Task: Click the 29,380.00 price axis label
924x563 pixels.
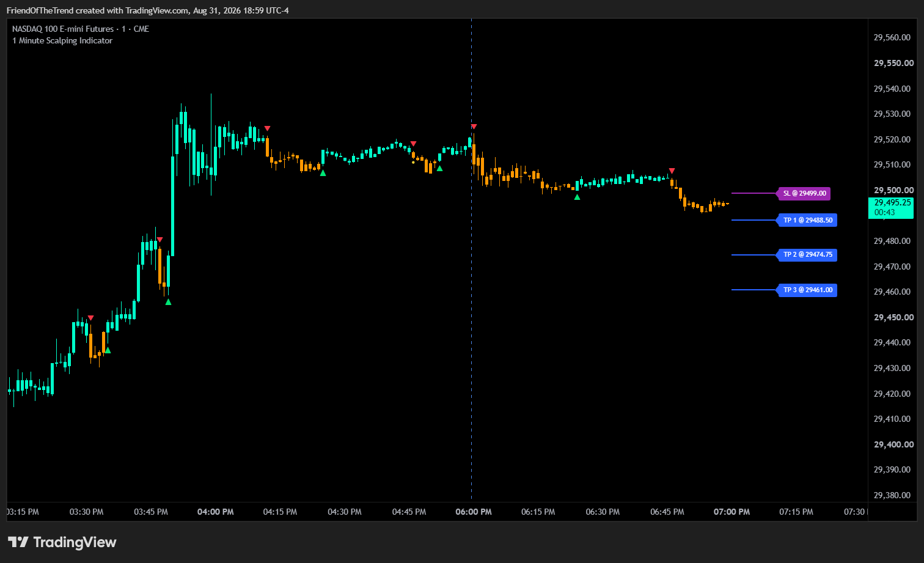Action: [x=892, y=495]
